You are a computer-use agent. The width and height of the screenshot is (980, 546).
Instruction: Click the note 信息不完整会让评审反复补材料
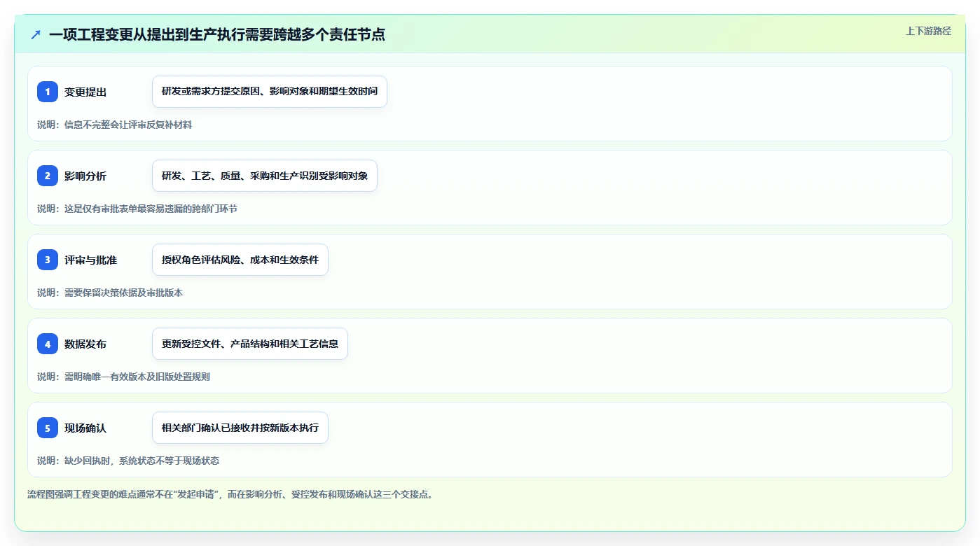[114, 125]
